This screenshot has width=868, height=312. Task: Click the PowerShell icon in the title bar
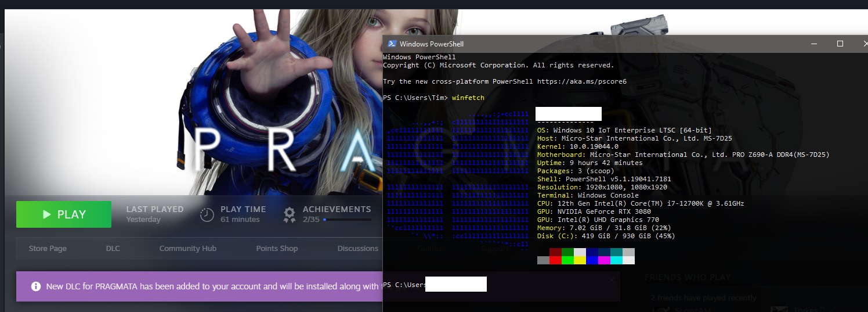[x=392, y=44]
